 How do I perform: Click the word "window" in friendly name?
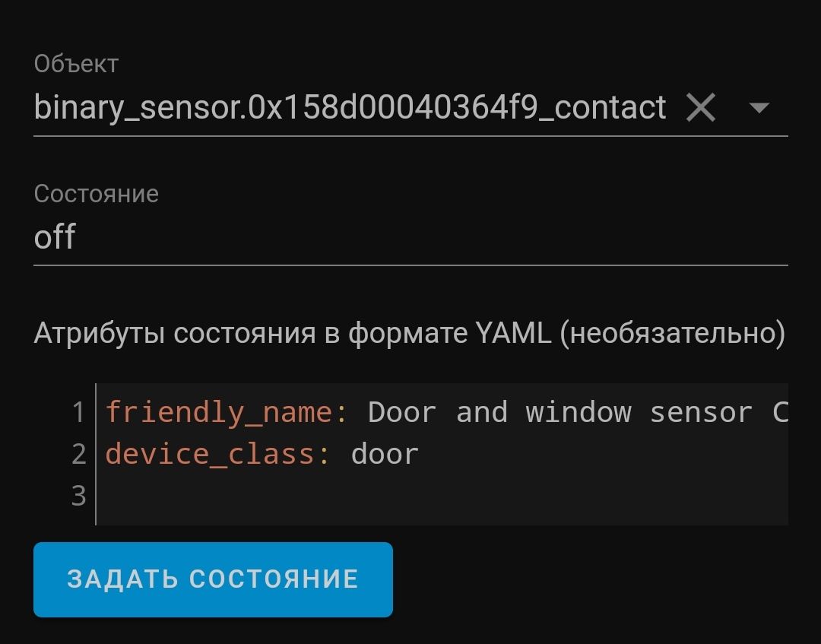[578, 412]
